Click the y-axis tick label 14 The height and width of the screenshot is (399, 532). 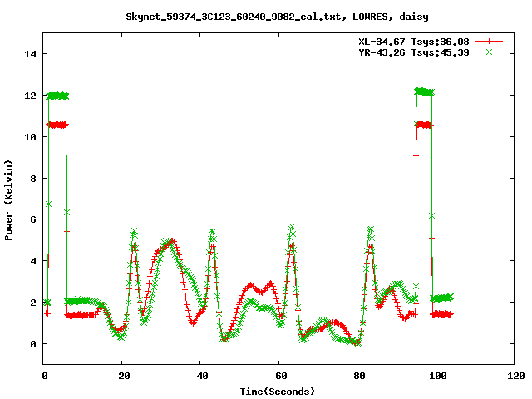tap(30, 54)
